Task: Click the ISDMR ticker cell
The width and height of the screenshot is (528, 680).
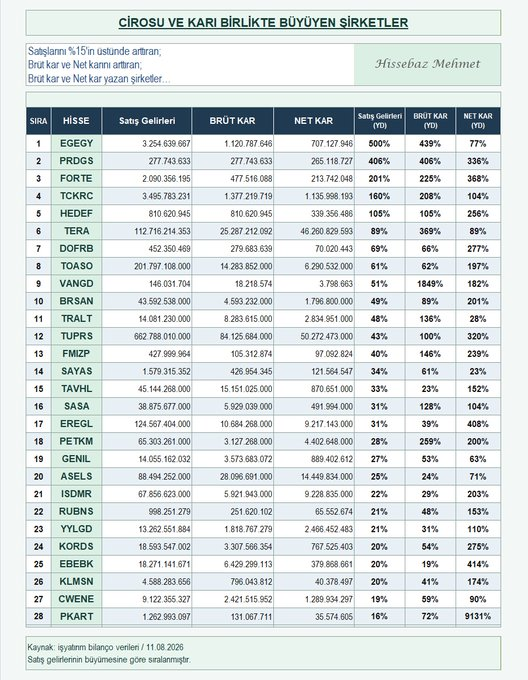Action: (76, 494)
